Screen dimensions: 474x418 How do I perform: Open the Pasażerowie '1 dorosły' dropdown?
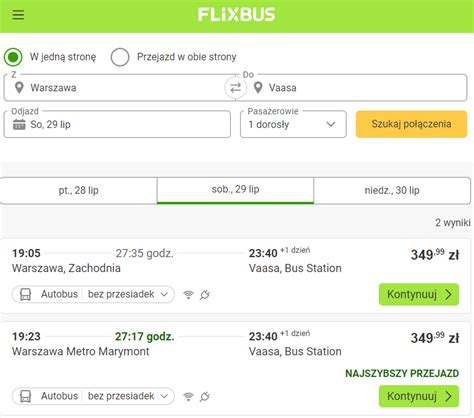pyautogui.click(x=293, y=124)
